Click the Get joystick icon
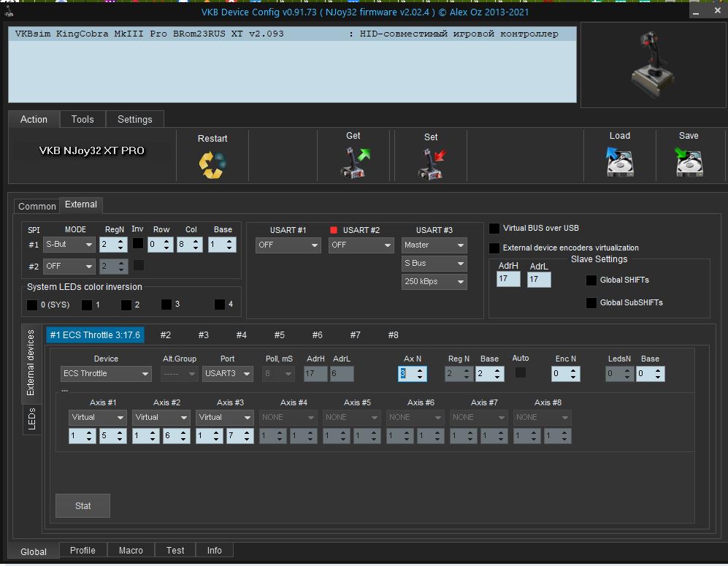This screenshot has width=728, height=566. pyautogui.click(x=354, y=162)
